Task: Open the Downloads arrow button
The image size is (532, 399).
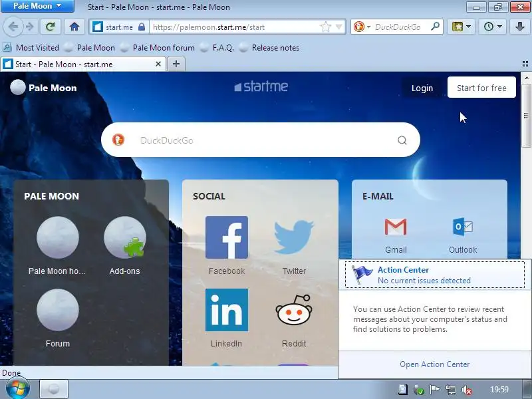Action: [x=519, y=27]
